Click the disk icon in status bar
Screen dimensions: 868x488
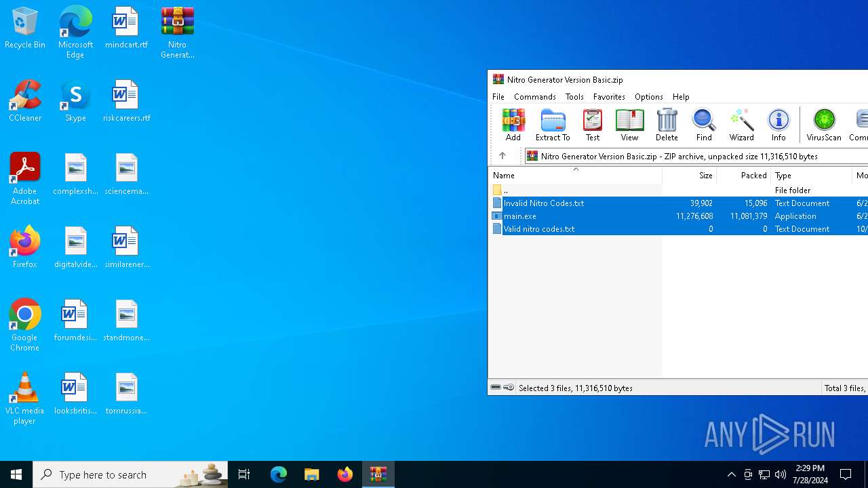[496, 388]
